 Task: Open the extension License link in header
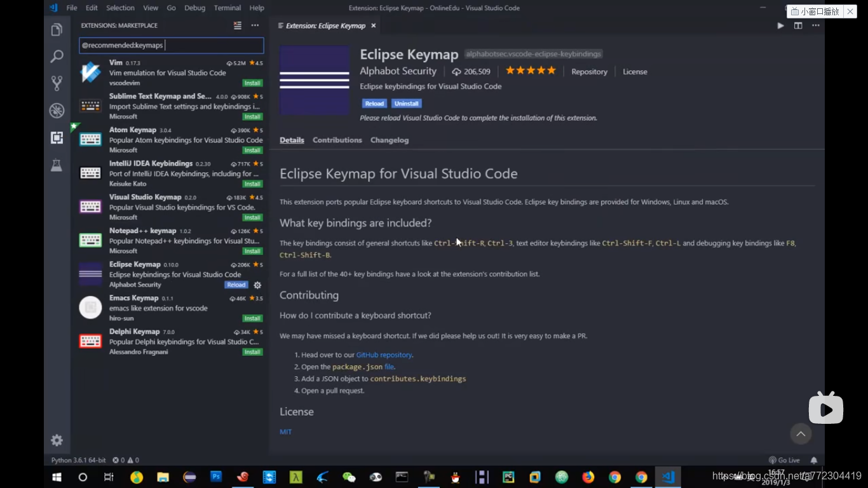click(x=635, y=72)
